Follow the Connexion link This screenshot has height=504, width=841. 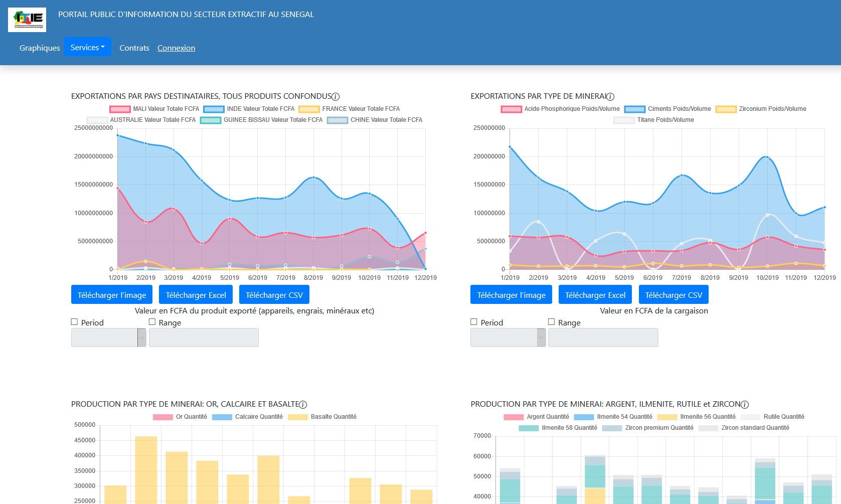point(176,48)
